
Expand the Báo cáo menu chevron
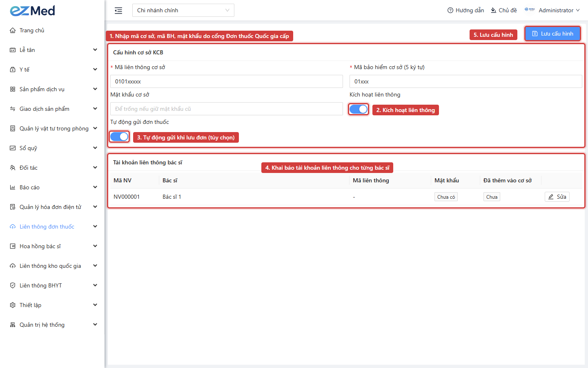tap(95, 187)
